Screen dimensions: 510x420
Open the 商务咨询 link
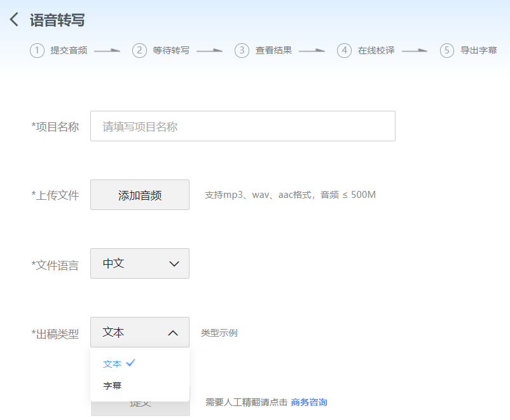(309, 402)
